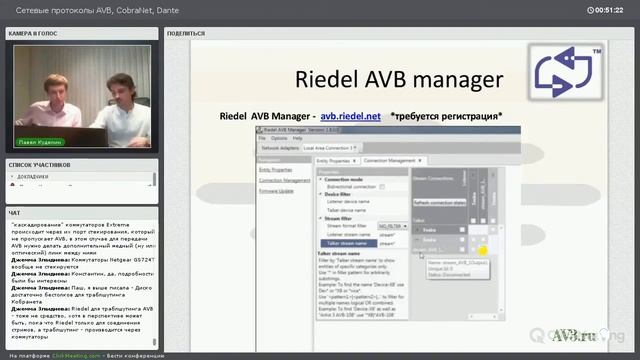
Task: Open the Entity Properties tab dropdown arrow
Action: pyautogui.click(x=354, y=161)
